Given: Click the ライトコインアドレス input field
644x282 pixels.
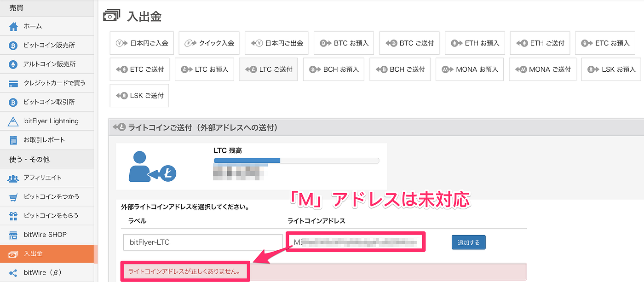Looking at the screenshot, I should pyautogui.click(x=356, y=242).
